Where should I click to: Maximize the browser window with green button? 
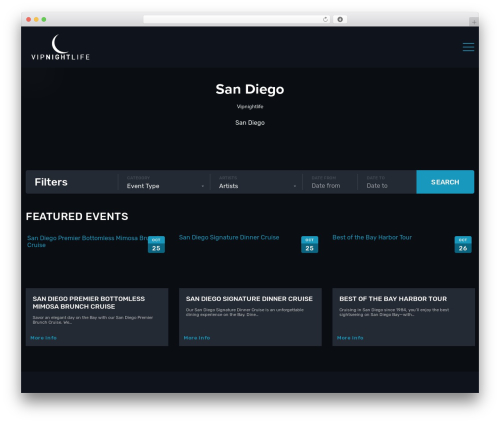point(44,19)
